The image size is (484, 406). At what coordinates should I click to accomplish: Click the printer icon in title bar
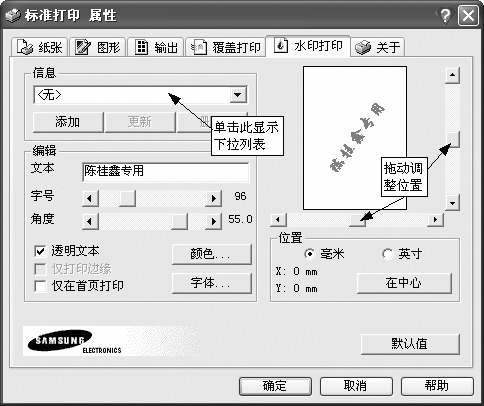tap(13, 15)
